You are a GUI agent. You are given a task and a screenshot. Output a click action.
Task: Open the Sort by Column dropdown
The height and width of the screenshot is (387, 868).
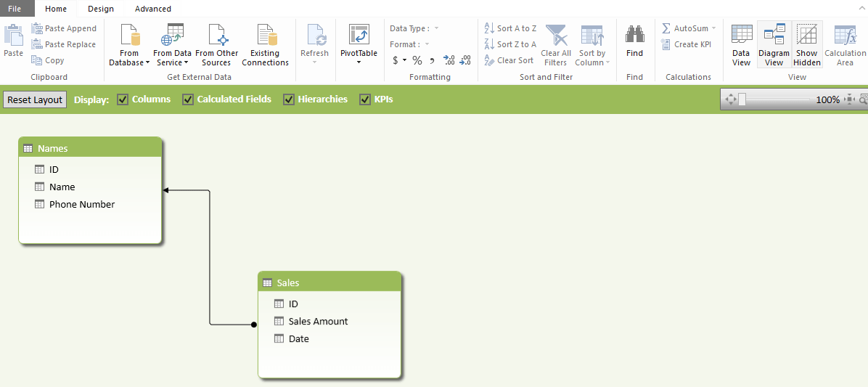(x=592, y=46)
